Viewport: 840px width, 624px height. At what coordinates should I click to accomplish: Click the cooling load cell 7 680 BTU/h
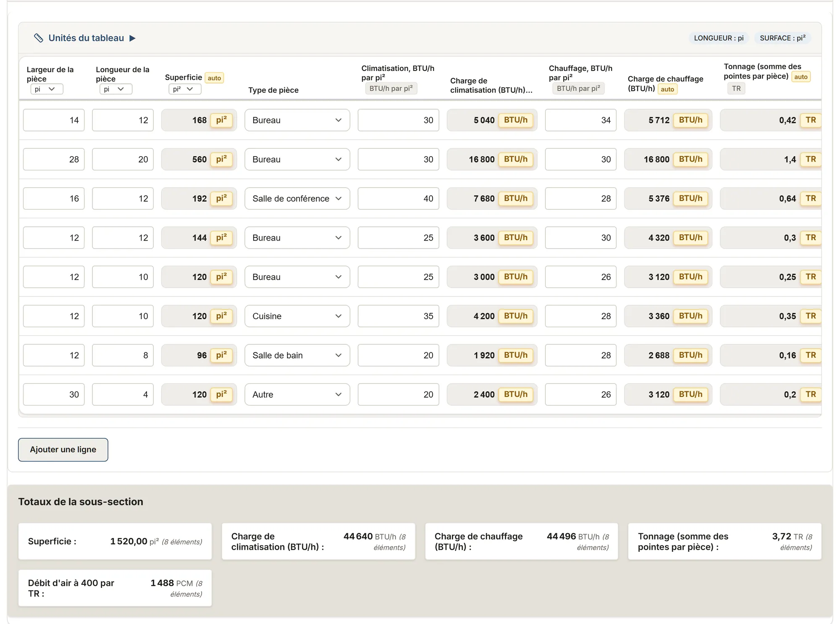coord(492,199)
